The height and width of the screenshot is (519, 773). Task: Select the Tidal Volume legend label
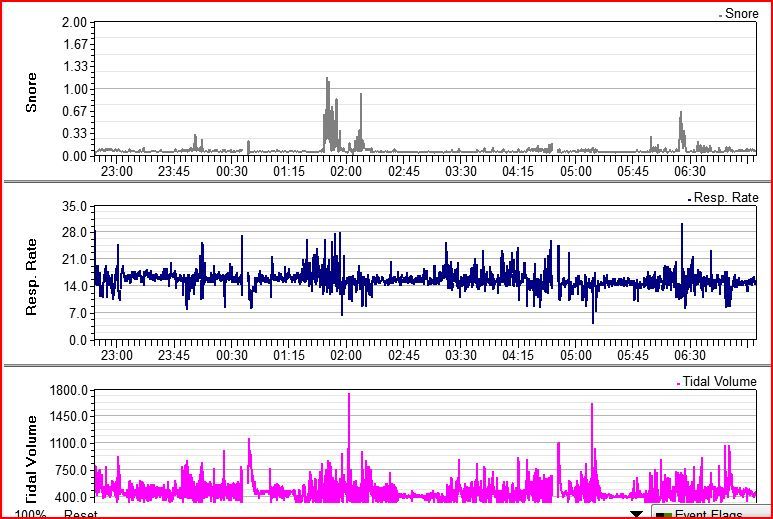tap(719, 381)
